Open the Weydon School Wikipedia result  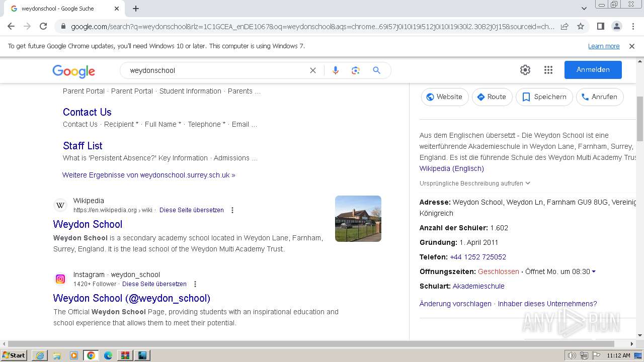tap(88, 224)
